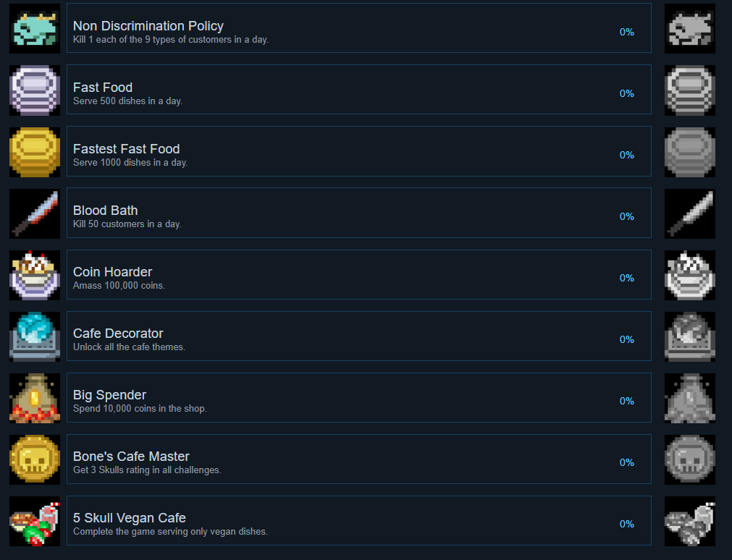Screen dimensions: 732x560
Task: Click the bloody knife Blood Bath icon
Action: (x=35, y=213)
